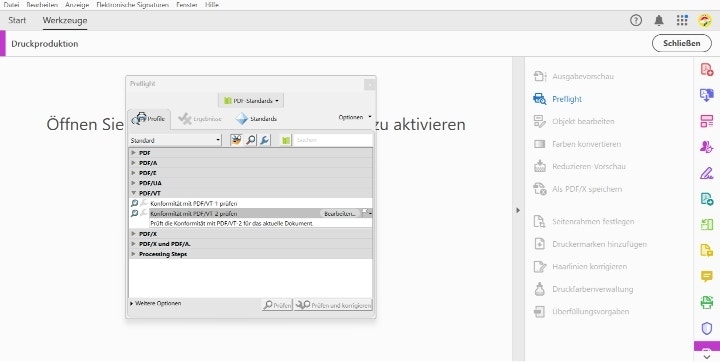The width and height of the screenshot is (720, 363).
Task: Open the flag dropdown next to Bearbeiten
Action: coord(367,213)
